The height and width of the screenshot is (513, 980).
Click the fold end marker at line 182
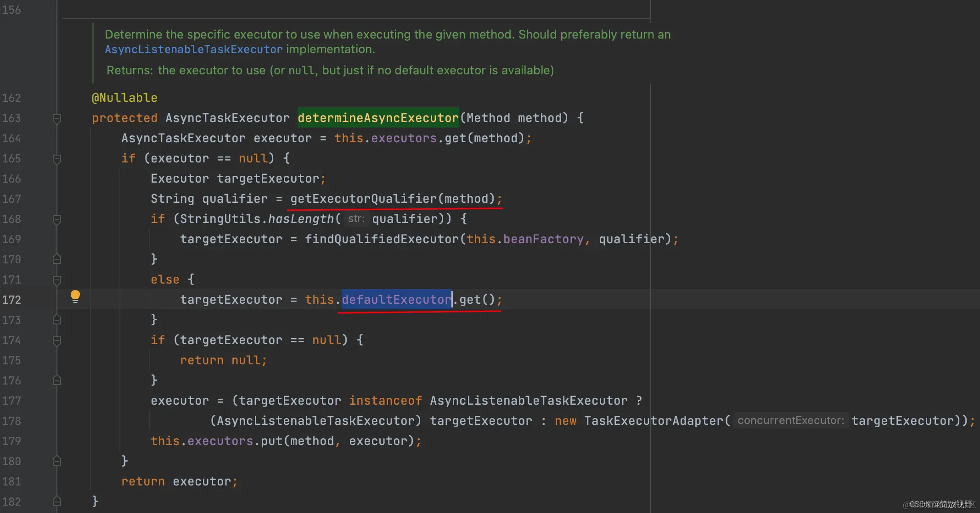(57, 501)
